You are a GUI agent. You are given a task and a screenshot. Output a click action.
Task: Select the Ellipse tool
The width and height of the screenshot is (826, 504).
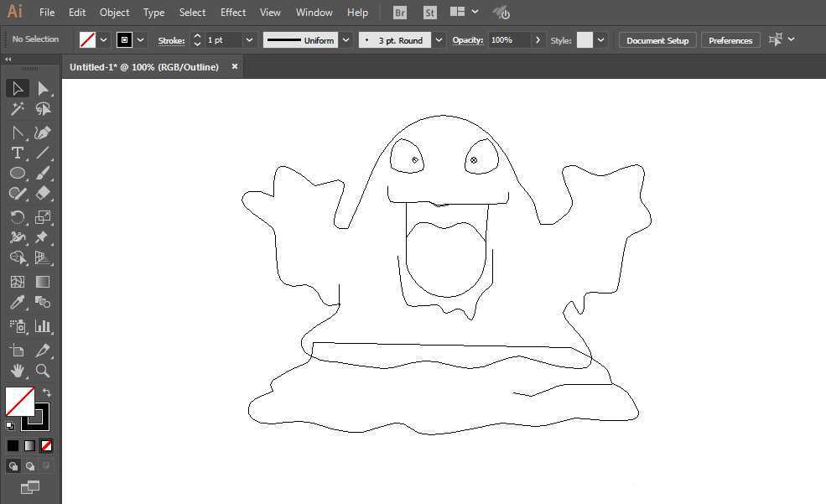click(x=18, y=173)
